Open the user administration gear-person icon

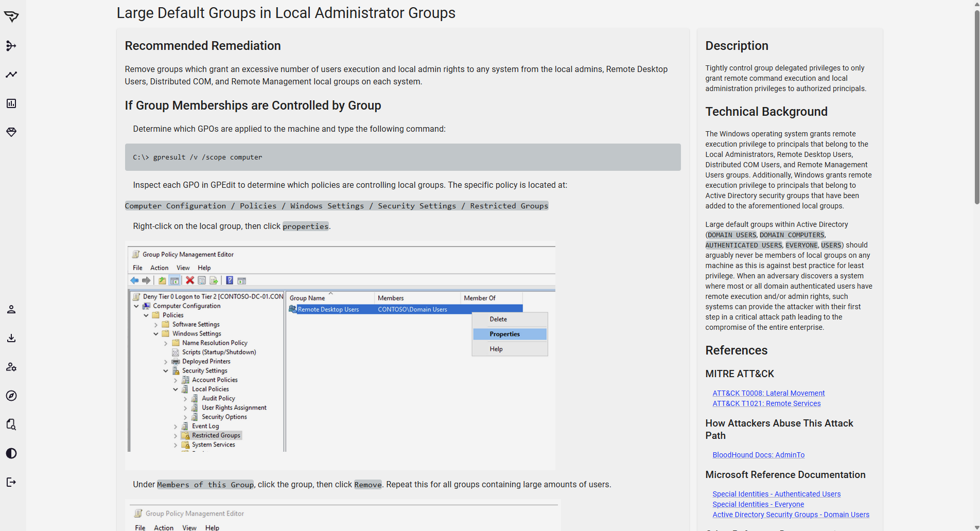(x=11, y=367)
